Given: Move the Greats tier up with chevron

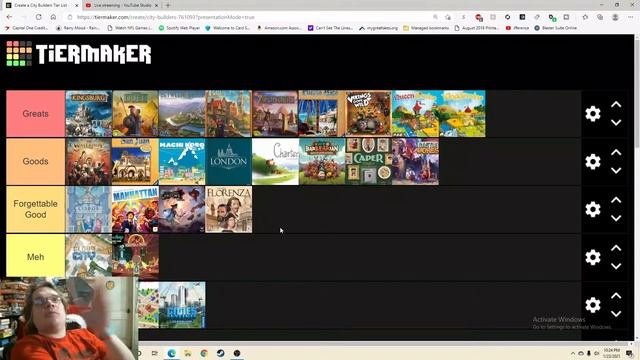Looking at the screenshot, I should [x=616, y=105].
